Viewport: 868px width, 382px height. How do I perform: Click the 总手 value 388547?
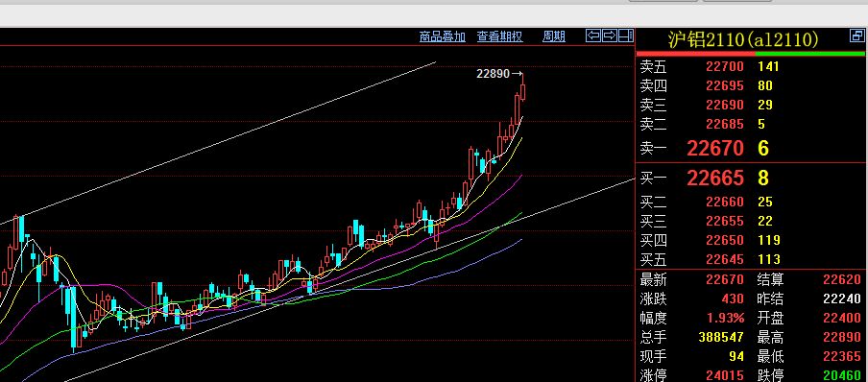point(722,337)
